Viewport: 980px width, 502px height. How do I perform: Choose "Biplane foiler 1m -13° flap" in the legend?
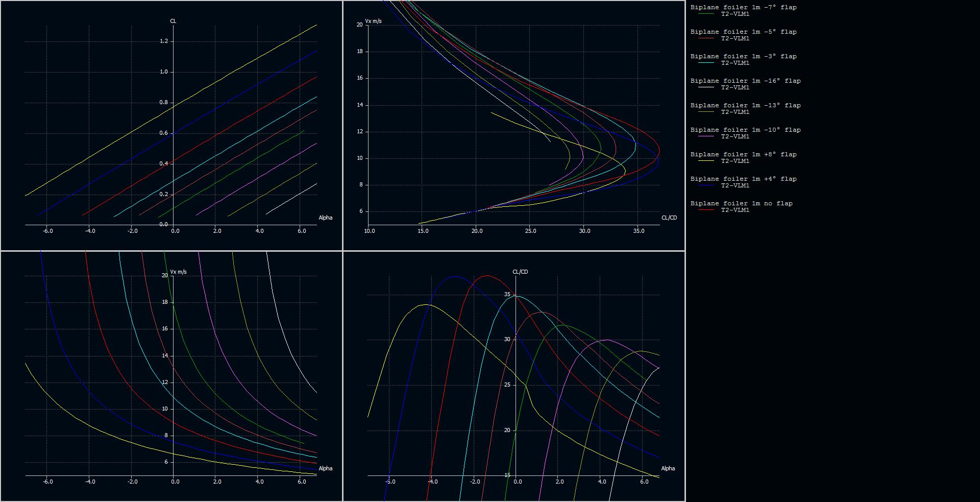pos(745,106)
